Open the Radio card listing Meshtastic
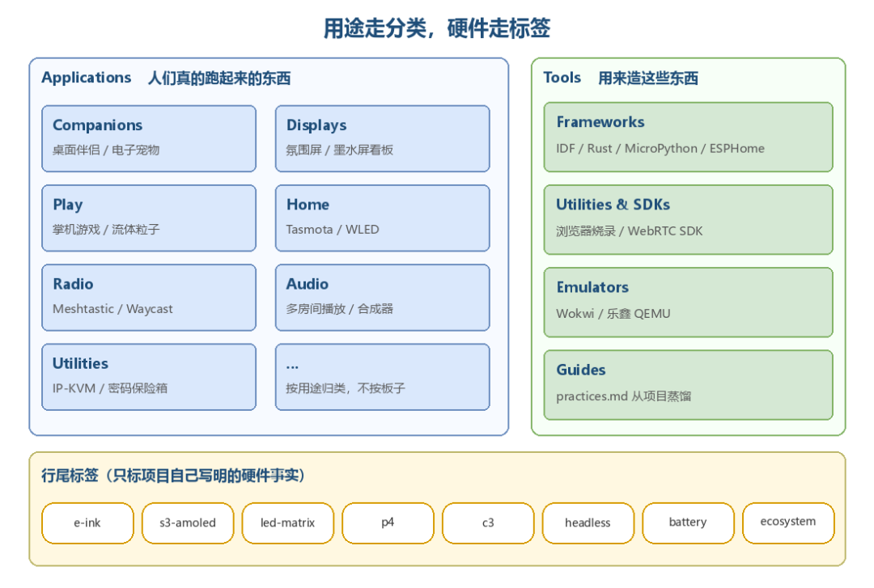 coord(149,297)
